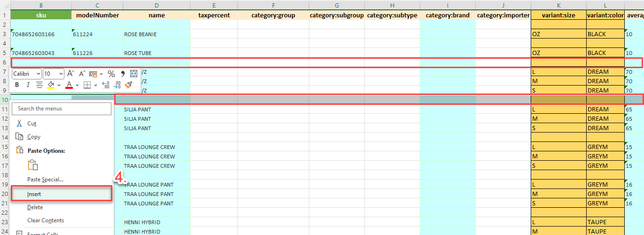Image resolution: width=644 pixels, height=235 pixels.
Task: Apply Percent Style from mini toolbar
Action: pyautogui.click(x=111, y=74)
